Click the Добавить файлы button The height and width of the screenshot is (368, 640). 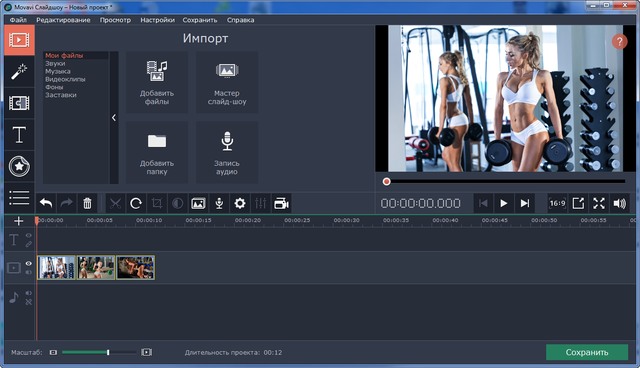coord(157,82)
